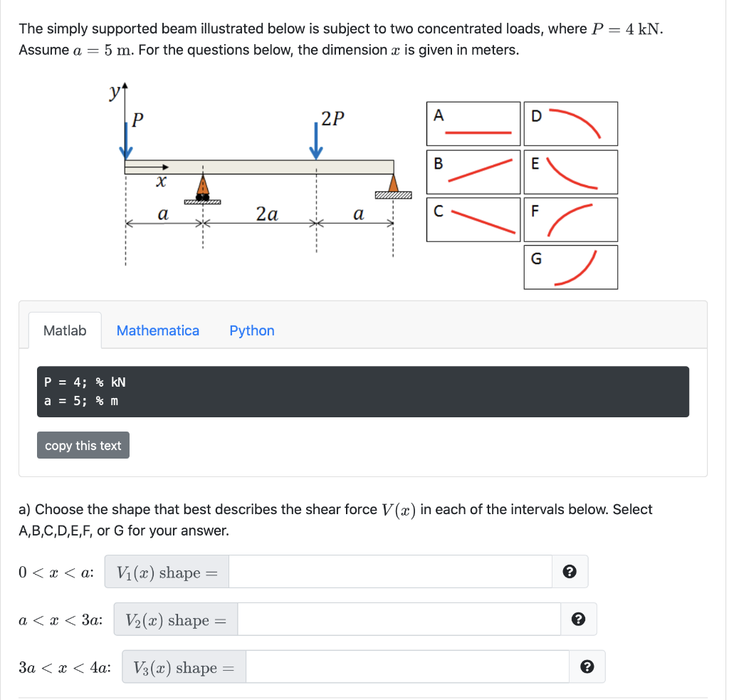Open the help icon next to V1 shape
This screenshot has height=700, width=729.
[570, 571]
